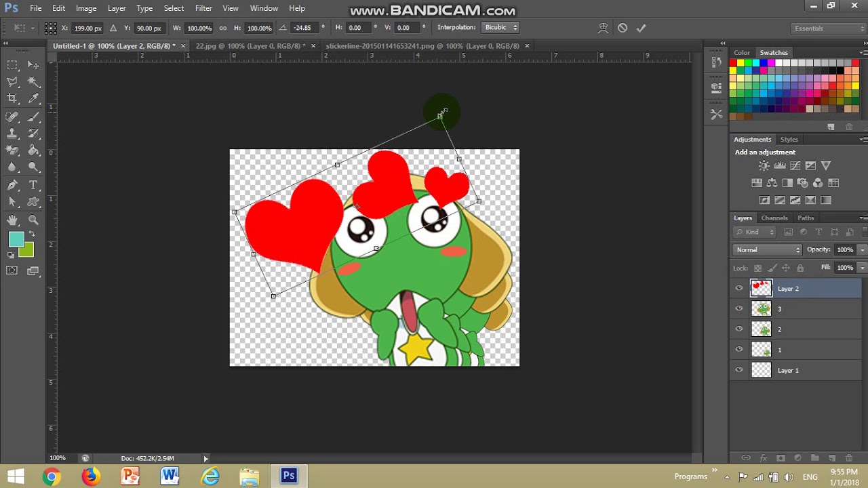Open the Fill slider dropdown arrow
Screen dimensions: 868x488
point(862,268)
